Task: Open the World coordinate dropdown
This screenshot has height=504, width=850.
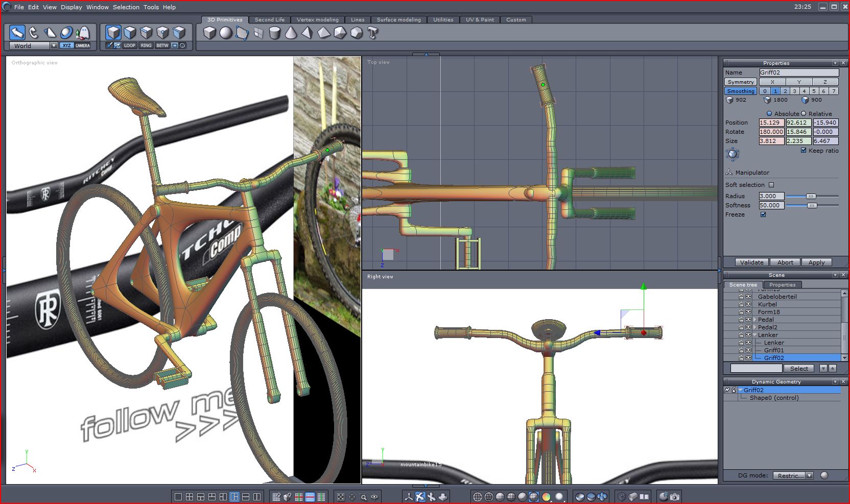Action: (x=54, y=46)
